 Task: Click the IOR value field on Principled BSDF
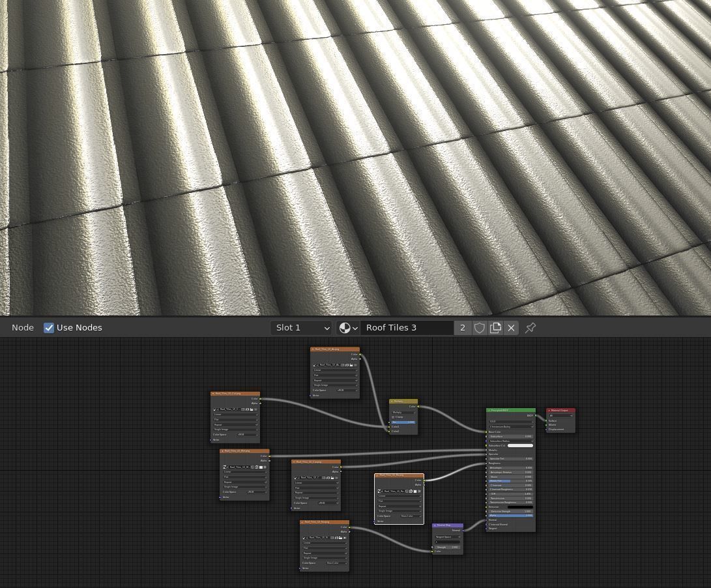(510, 493)
